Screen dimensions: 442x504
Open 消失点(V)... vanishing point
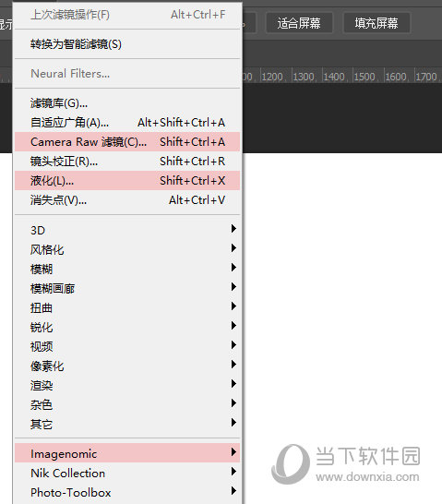point(127,200)
